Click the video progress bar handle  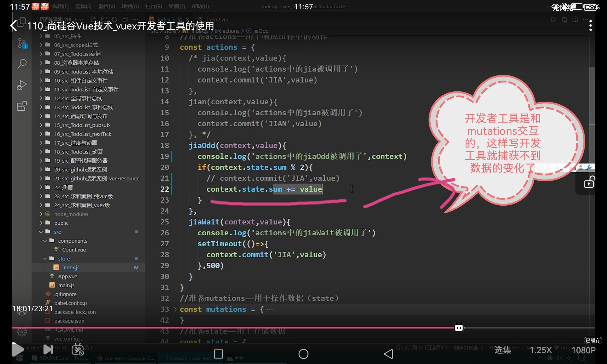coord(459,328)
